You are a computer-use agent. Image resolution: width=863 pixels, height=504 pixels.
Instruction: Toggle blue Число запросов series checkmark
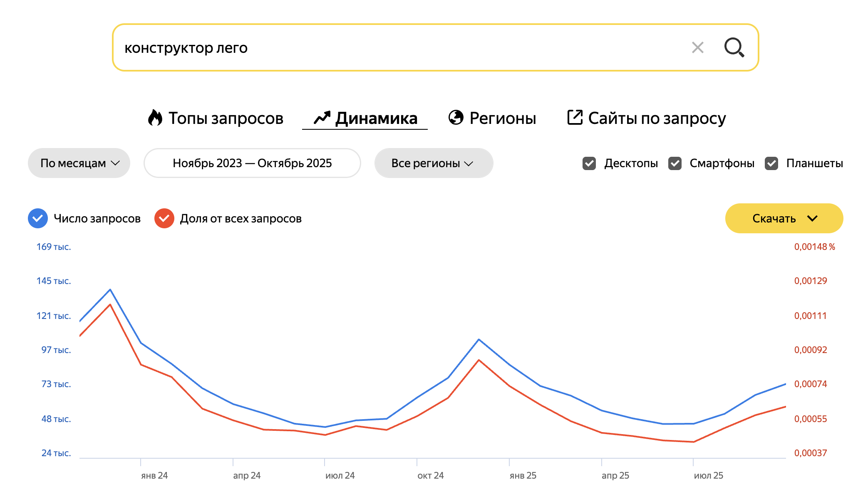(38, 218)
